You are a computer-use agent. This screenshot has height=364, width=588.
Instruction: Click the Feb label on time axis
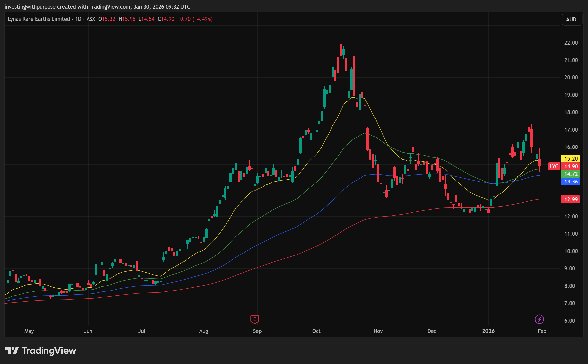point(542,331)
